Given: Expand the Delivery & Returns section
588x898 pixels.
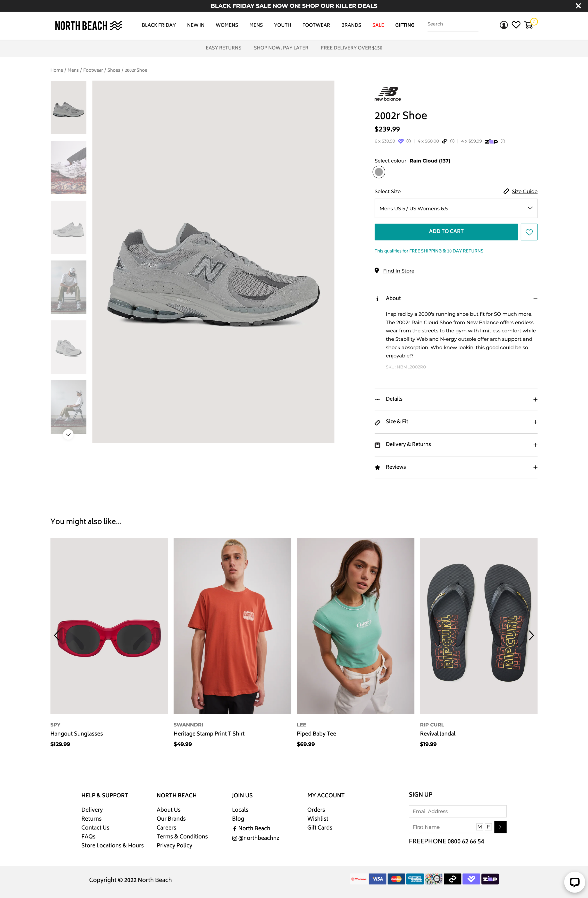Looking at the screenshot, I should pyautogui.click(x=456, y=444).
